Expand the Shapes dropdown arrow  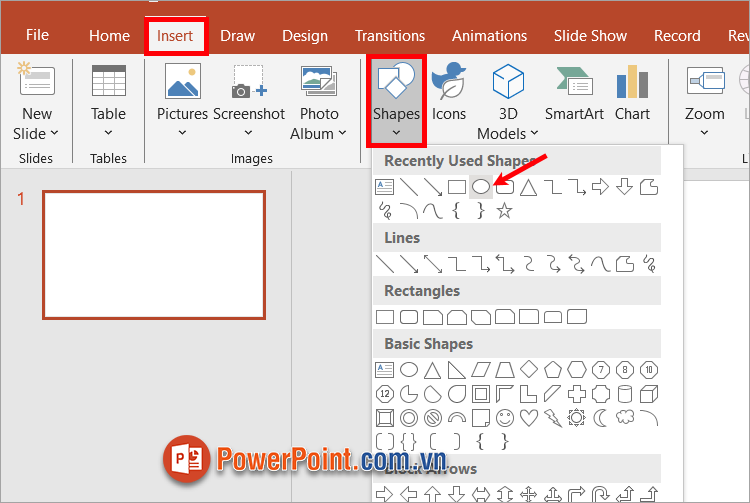click(x=397, y=132)
